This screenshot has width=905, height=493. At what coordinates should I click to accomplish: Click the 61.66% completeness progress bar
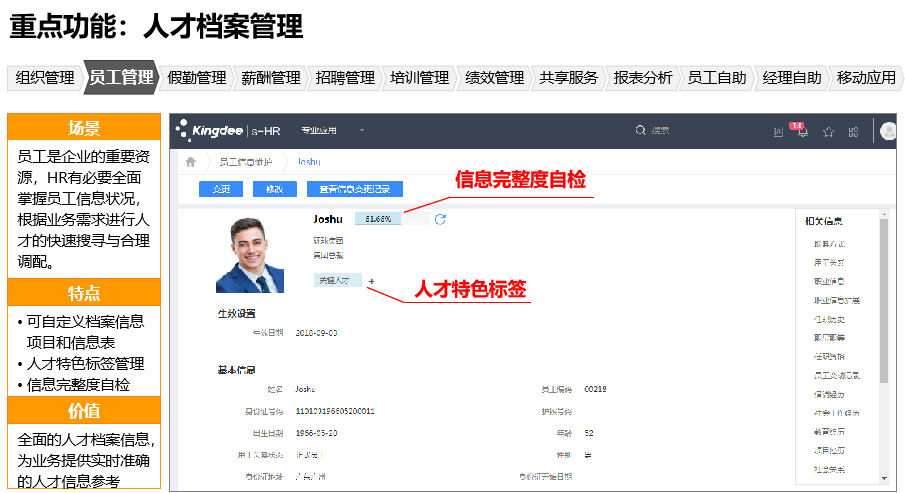click(392, 219)
